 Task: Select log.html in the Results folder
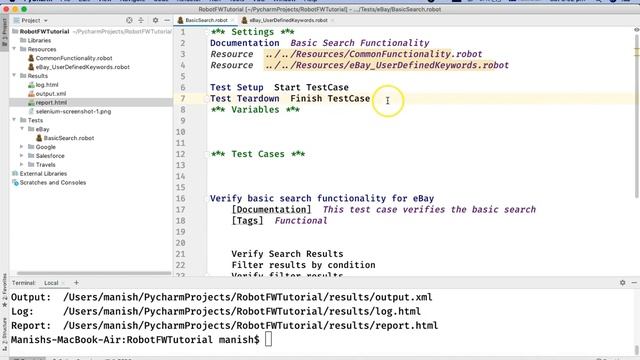pyautogui.click(x=47, y=84)
